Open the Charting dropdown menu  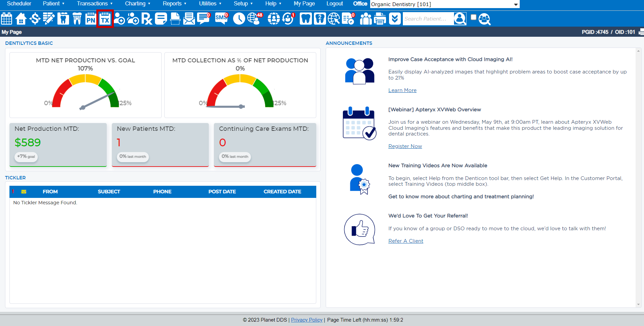(x=137, y=4)
